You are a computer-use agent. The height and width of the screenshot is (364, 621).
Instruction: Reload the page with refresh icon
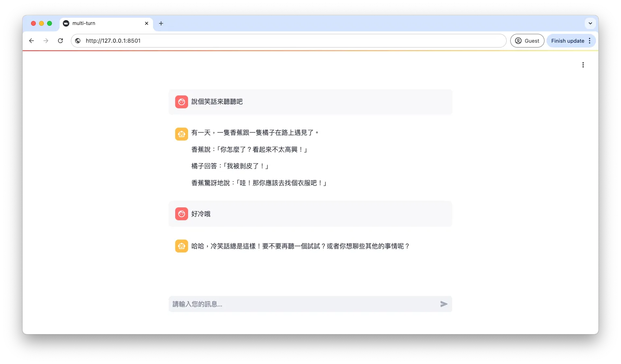tap(60, 41)
